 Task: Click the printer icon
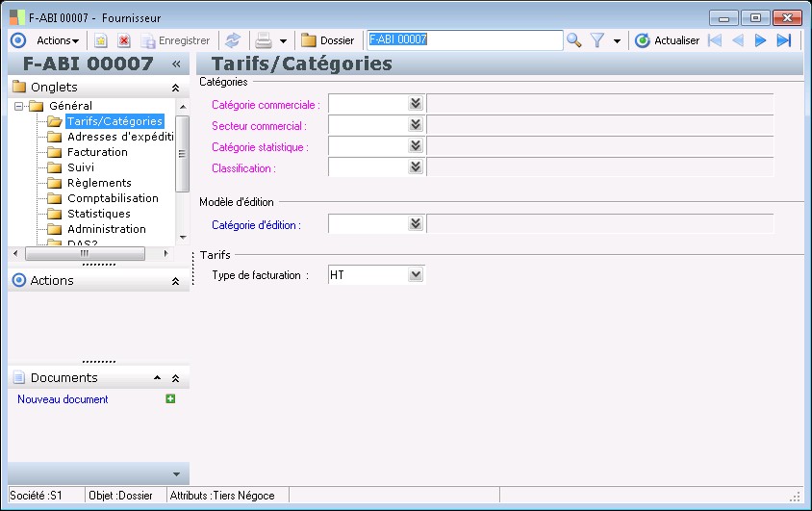point(264,40)
